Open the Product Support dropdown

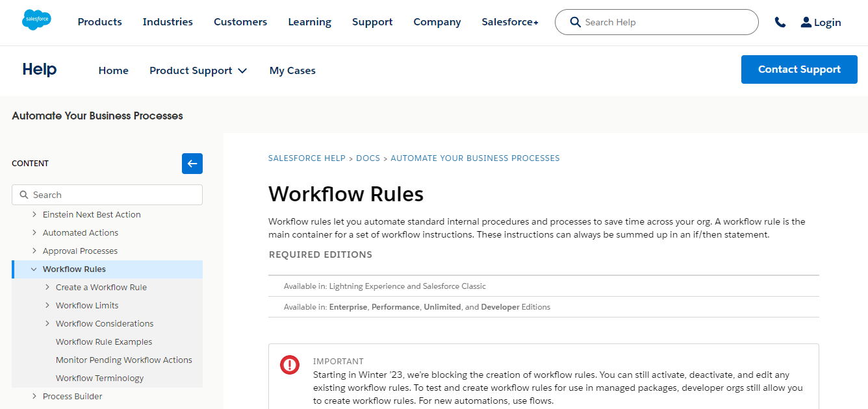pyautogui.click(x=198, y=71)
